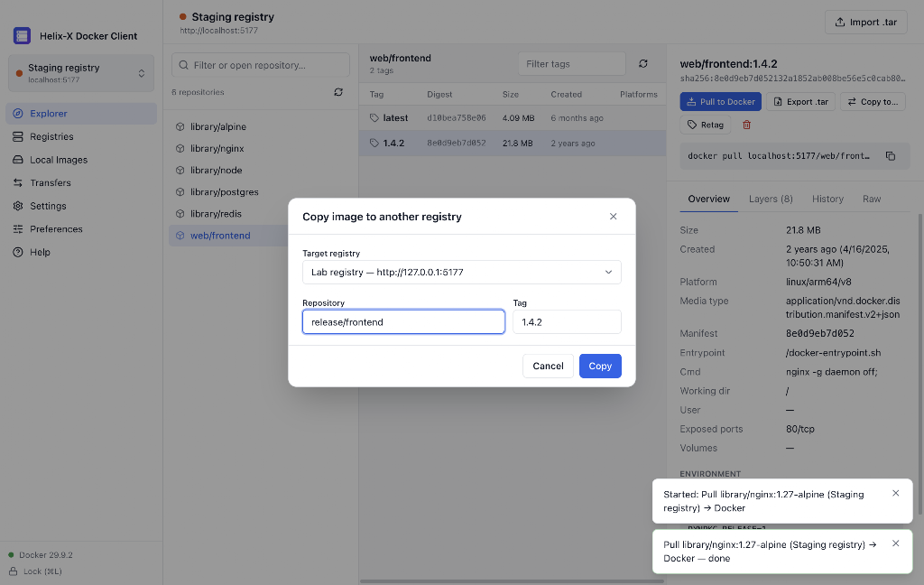Select the library/node repository

261,171
